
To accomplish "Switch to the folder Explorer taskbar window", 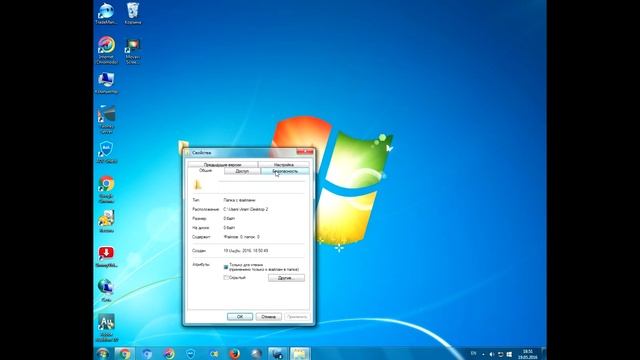I will coord(300,354).
